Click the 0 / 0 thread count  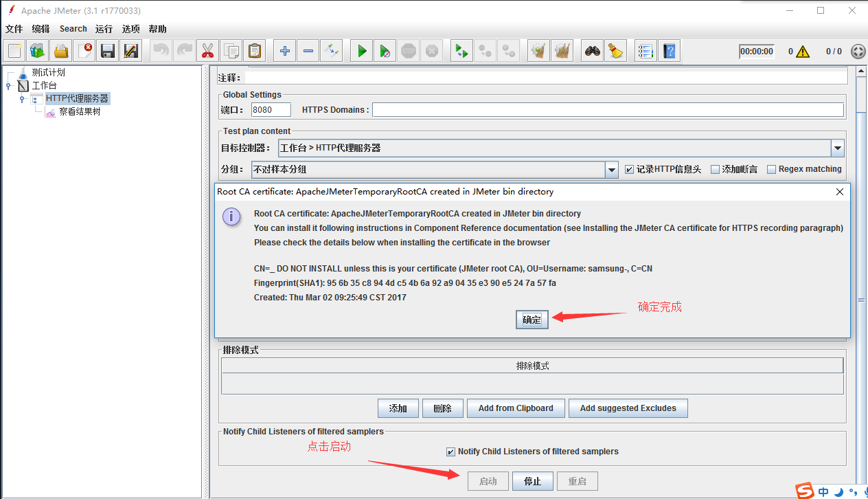click(x=834, y=52)
